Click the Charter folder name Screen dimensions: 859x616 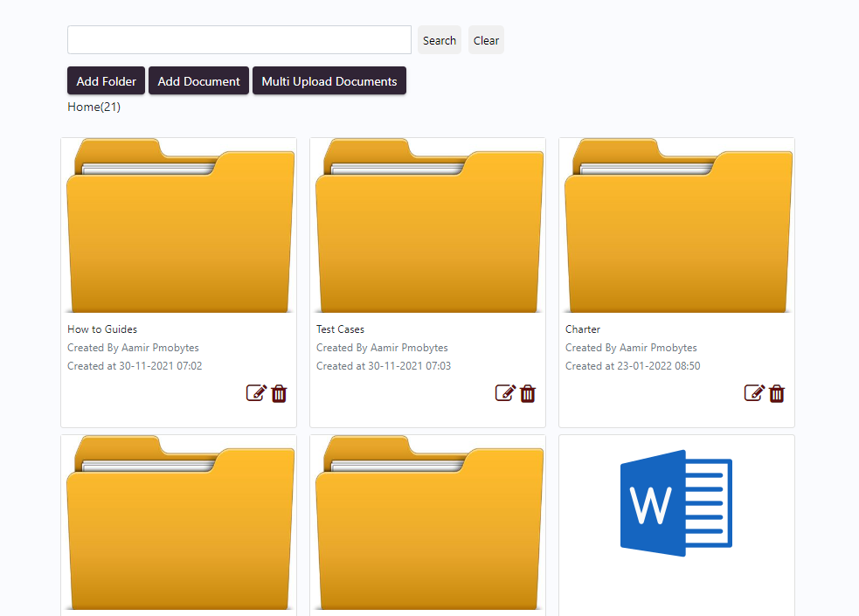583,329
